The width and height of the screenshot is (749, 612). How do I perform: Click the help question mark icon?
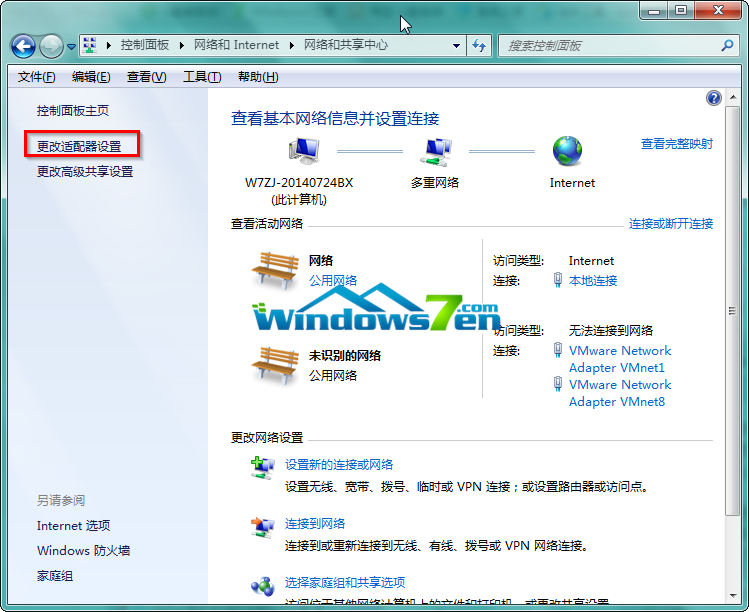[x=714, y=98]
